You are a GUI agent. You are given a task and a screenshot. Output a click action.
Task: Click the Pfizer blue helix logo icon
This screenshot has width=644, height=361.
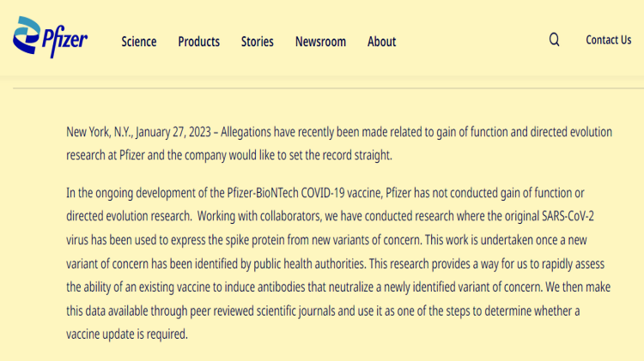tap(25, 35)
